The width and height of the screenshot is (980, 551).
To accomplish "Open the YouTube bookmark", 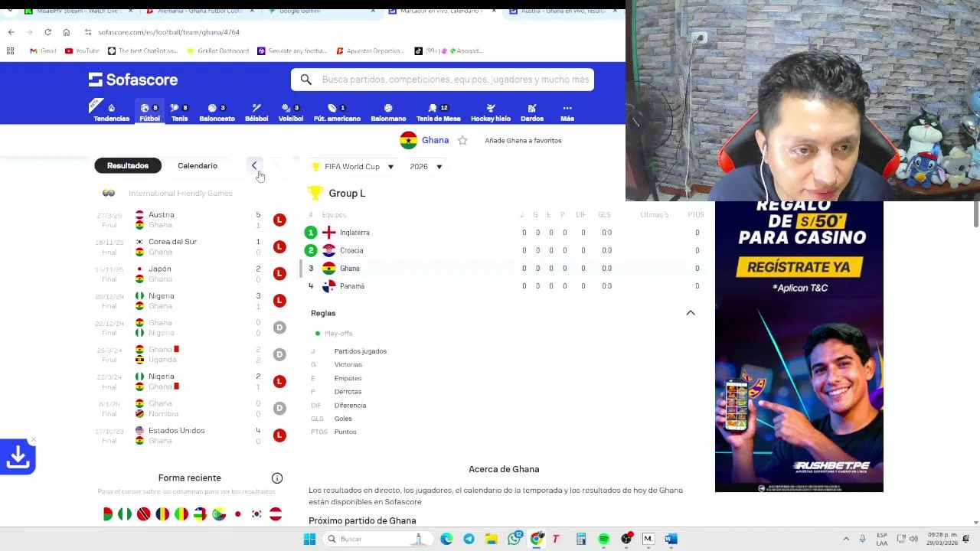I will [x=82, y=51].
